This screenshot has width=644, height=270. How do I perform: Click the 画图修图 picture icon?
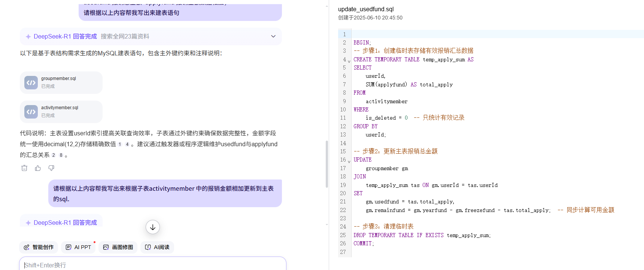click(x=106, y=247)
